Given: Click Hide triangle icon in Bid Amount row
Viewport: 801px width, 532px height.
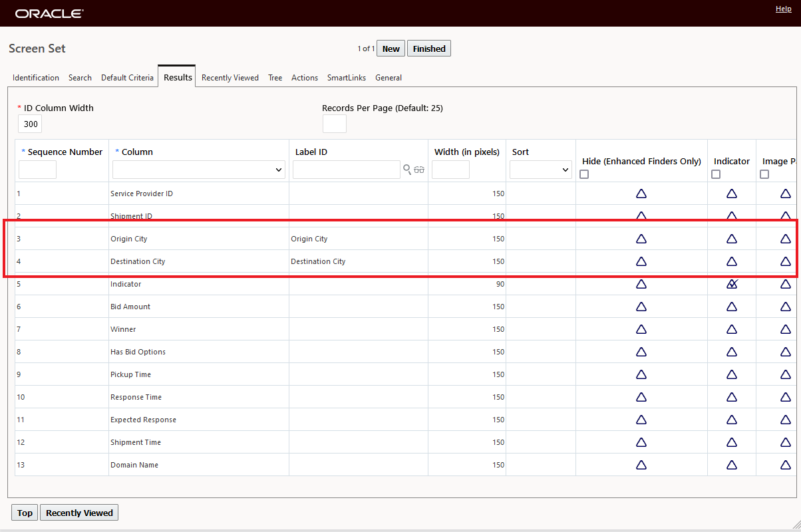Looking at the screenshot, I should click(641, 307).
